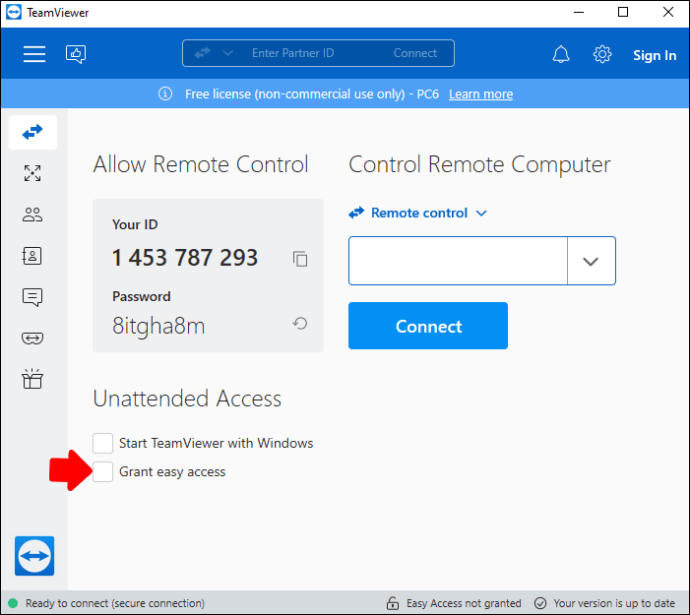Open the hamburger main menu
Image resolution: width=690 pixels, height=615 pixels.
click(34, 54)
